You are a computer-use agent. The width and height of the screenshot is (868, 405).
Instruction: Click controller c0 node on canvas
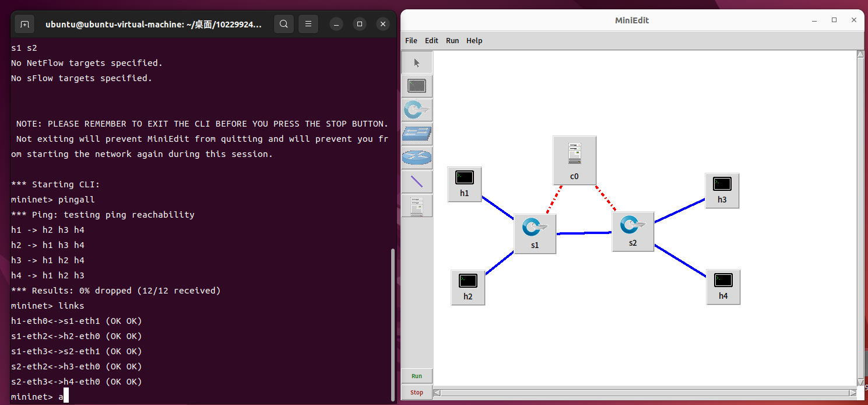[x=575, y=160]
